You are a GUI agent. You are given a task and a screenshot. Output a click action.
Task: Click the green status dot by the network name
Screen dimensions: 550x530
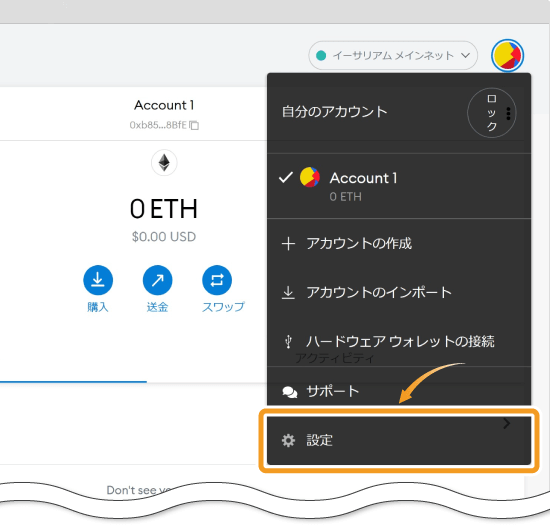pyautogui.click(x=321, y=55)
